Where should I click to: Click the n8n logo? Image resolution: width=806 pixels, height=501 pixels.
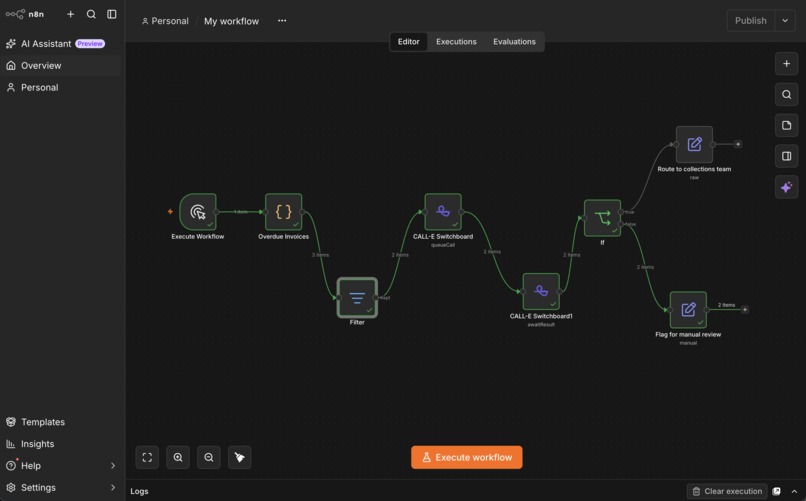point(24,14)
